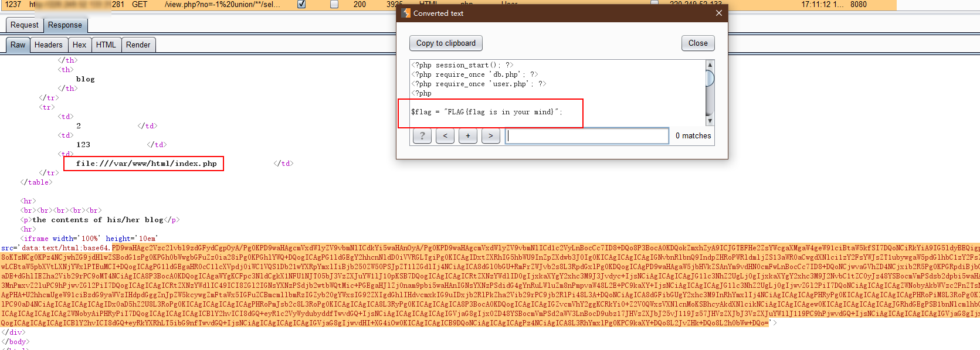This screenshot has height=350, width=980.
Task: Switch to the Request tab
Action: pos(24,25)
